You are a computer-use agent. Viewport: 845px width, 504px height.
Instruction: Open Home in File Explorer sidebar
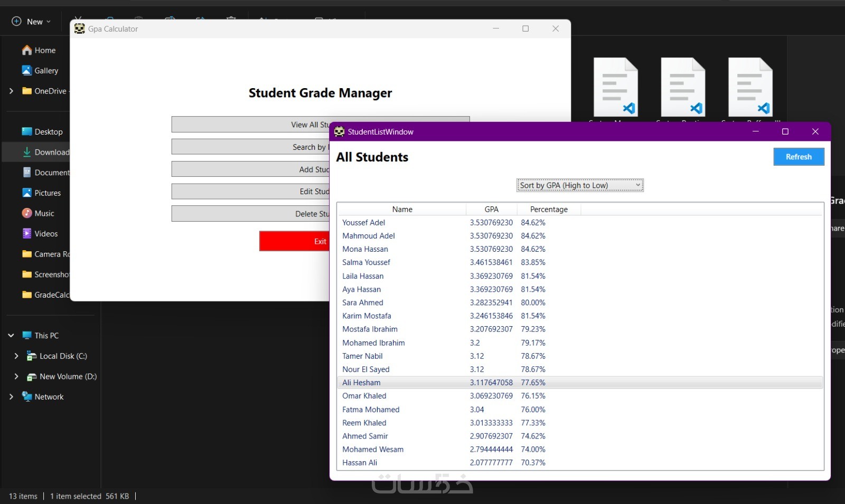pyautogui.click(x=39, y=50)
